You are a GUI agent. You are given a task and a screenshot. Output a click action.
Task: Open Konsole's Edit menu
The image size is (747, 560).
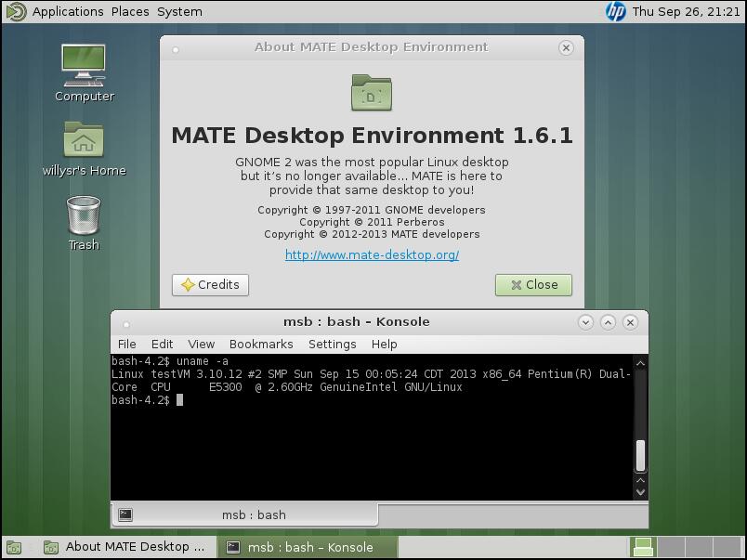pos(162,344)
